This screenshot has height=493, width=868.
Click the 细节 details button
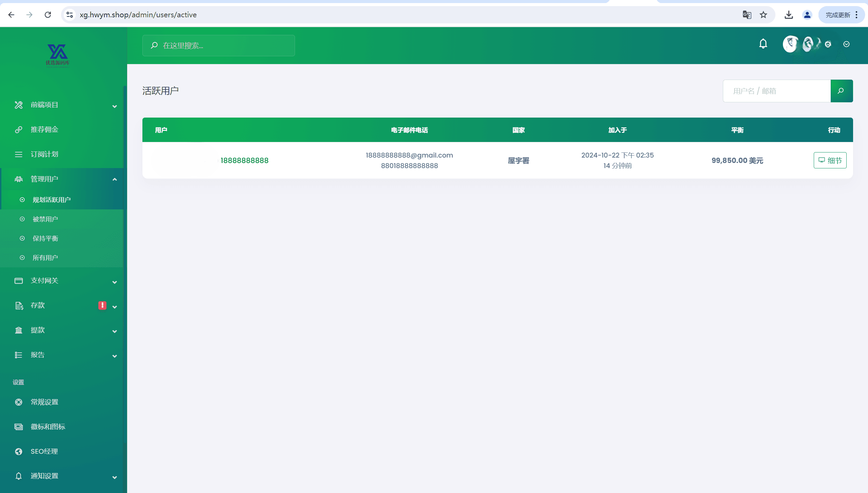point(830,160)
